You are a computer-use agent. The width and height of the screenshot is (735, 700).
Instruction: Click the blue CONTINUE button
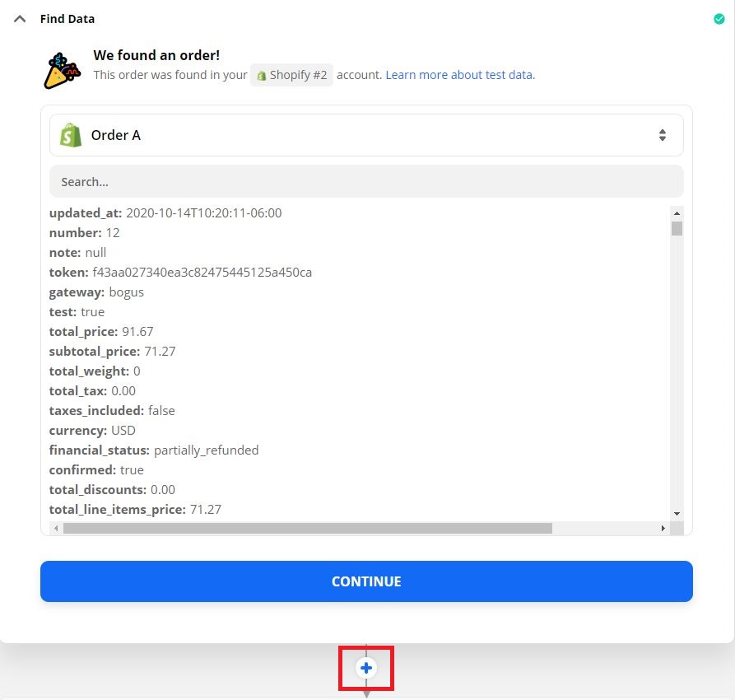tap(366, 581)
